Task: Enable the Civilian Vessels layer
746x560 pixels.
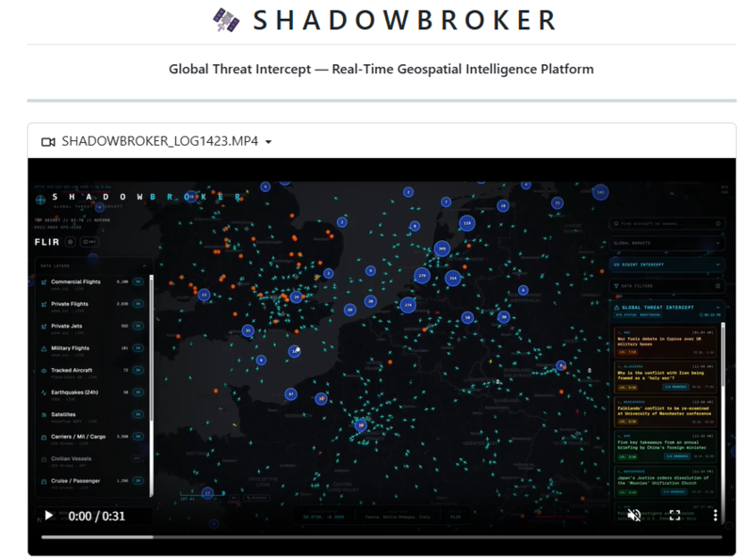Action: coord(138,459)
